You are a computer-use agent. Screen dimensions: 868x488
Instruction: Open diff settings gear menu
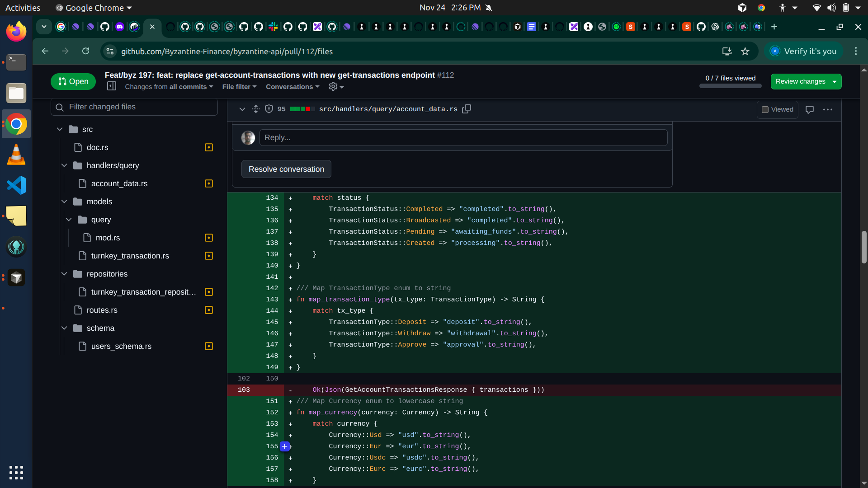[336, 87]
